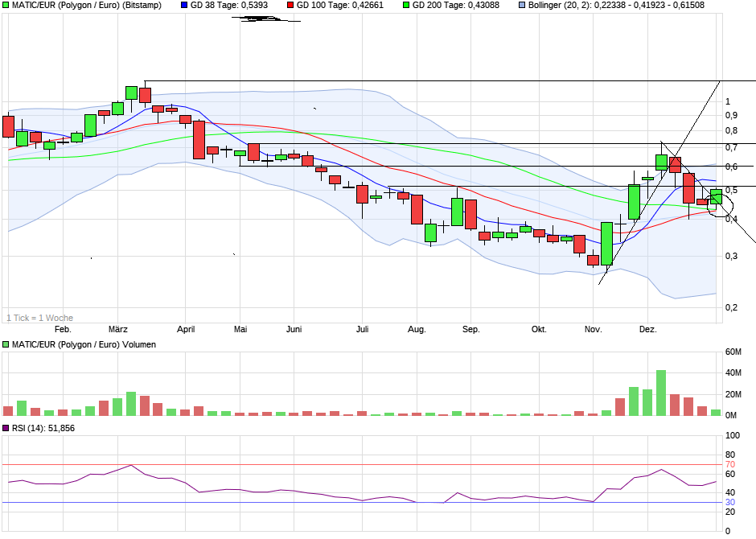Click the green Volumen legend swatch
Viewport: 756px width, 539px height.
tap(6, 344)
